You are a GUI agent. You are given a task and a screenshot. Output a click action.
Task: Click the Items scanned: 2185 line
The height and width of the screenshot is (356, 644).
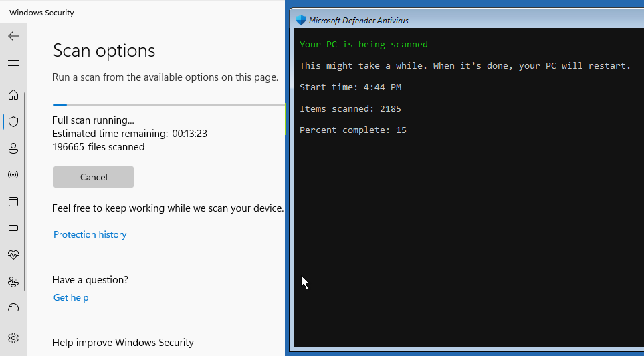coord(350,109)
